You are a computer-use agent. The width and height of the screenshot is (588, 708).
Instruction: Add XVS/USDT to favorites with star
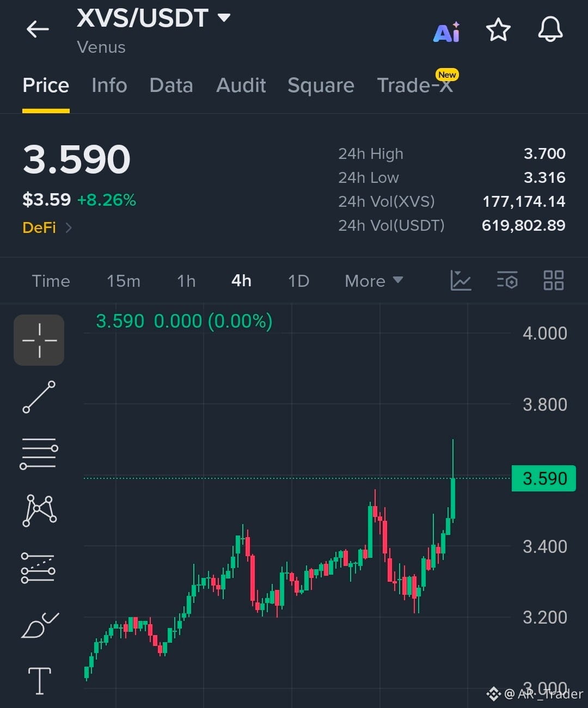click(498, 29)
